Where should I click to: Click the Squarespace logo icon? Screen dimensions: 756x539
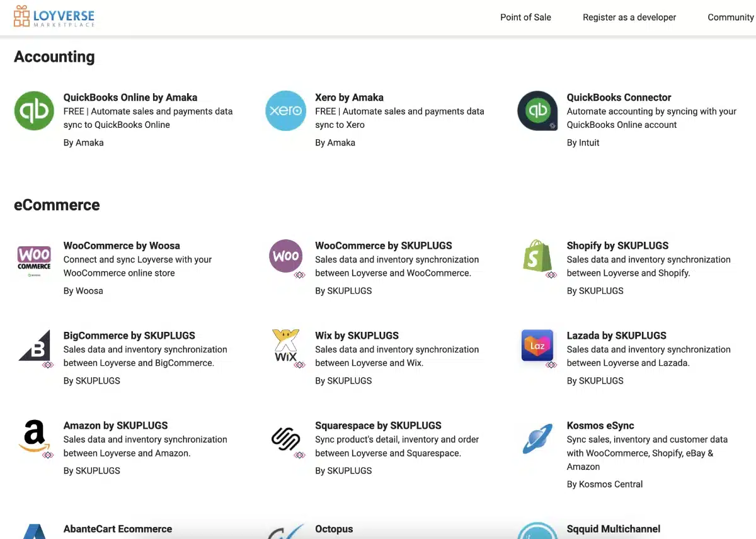285,438
